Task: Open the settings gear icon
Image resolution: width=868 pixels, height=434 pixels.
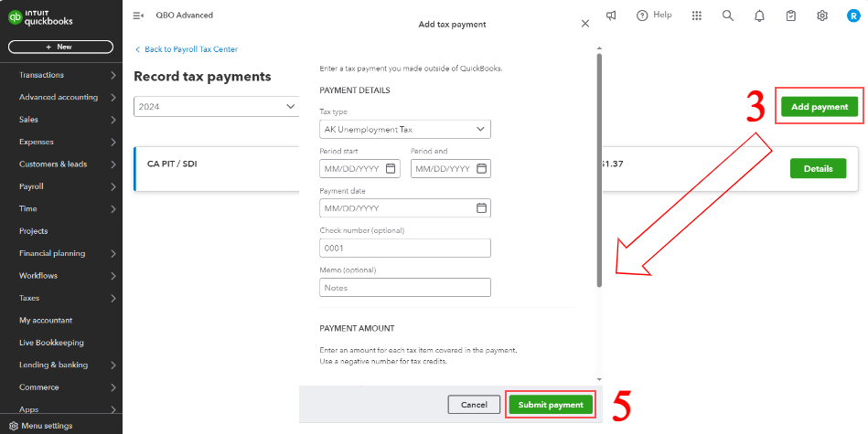Action: click(x=822, y=16)
